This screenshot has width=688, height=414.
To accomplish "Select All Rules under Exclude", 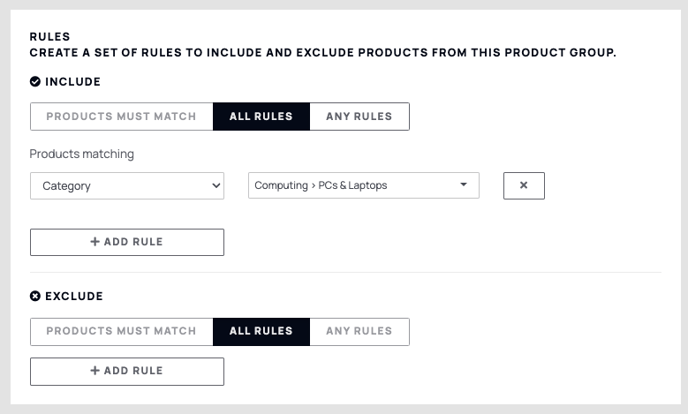I will [x=262, y=332].
